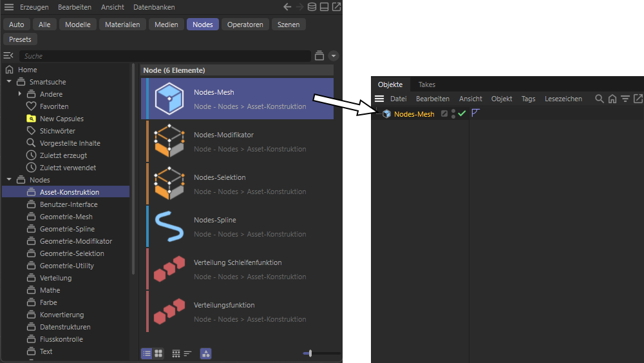The width and height of the screenshot is (644, 363).
Task: Open the Datenbanken menu
Action: [x=154, y=7]
